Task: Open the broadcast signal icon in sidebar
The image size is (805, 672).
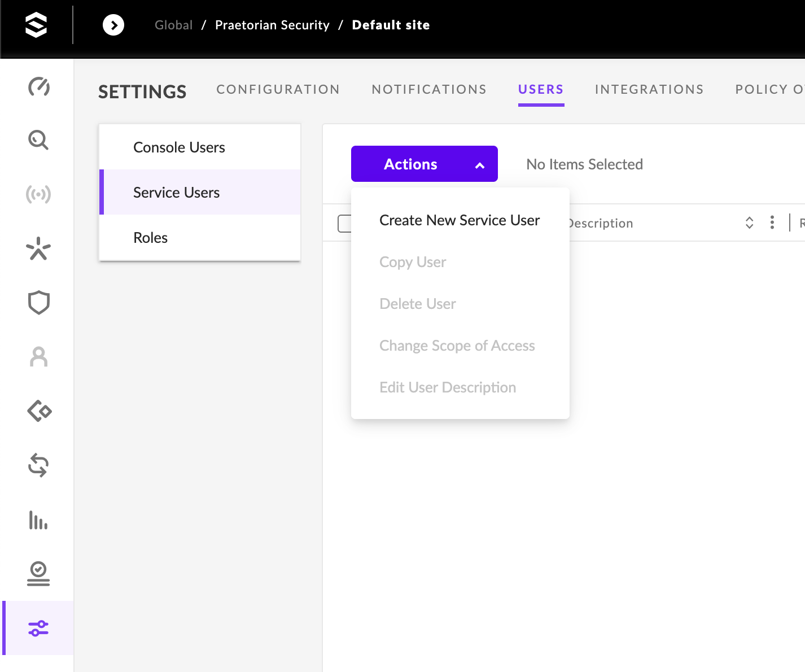Action: point(38,194)
